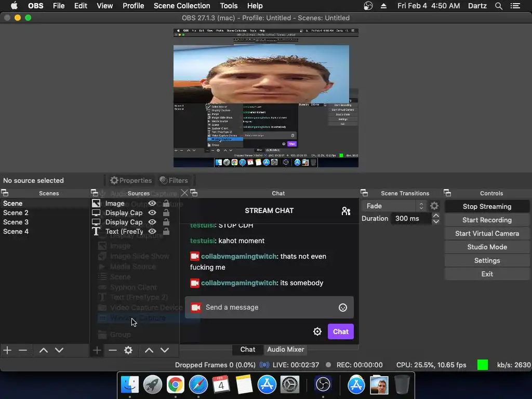Hide the Text (FreeType) source
532x399 pixels.
point(152,231)
